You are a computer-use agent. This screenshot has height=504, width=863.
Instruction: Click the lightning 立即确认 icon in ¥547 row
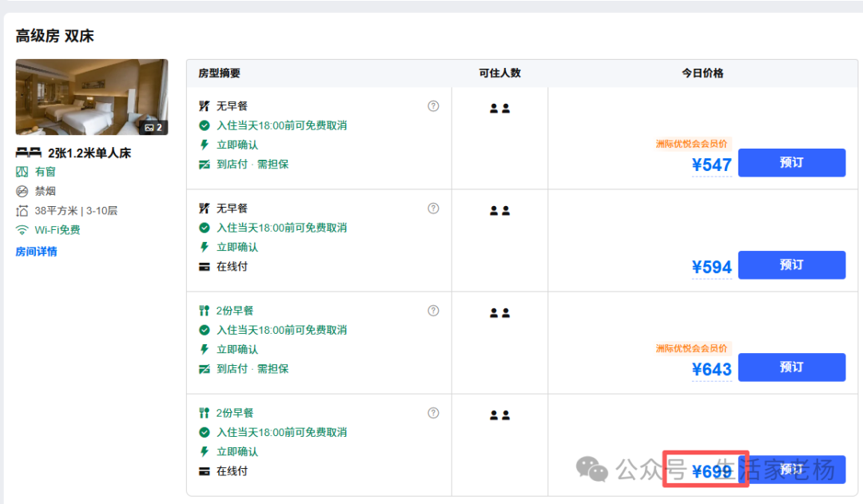click(x=205, y=145)
